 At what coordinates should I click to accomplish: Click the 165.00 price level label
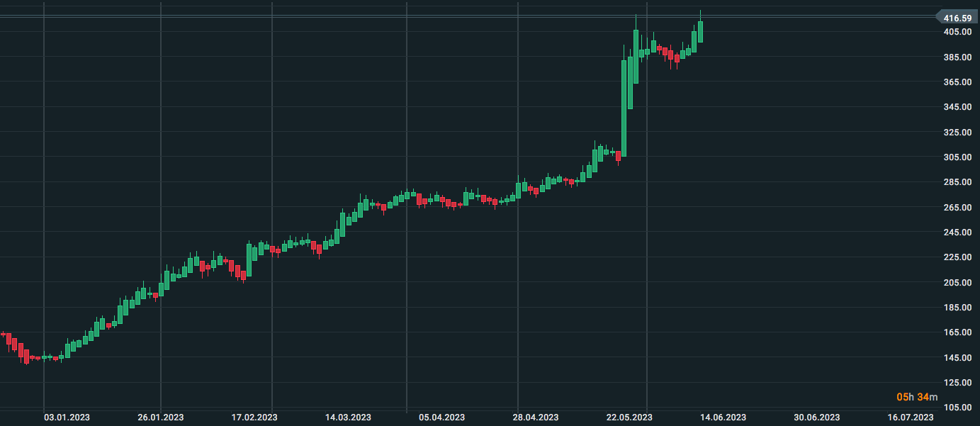click(957, 332)
